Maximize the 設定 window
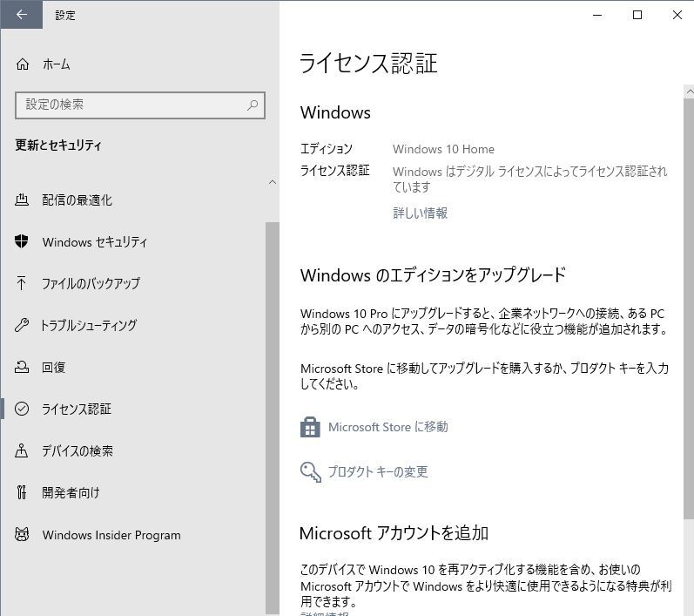The width and height of the screenshot is (694, 616). point(637,15)
